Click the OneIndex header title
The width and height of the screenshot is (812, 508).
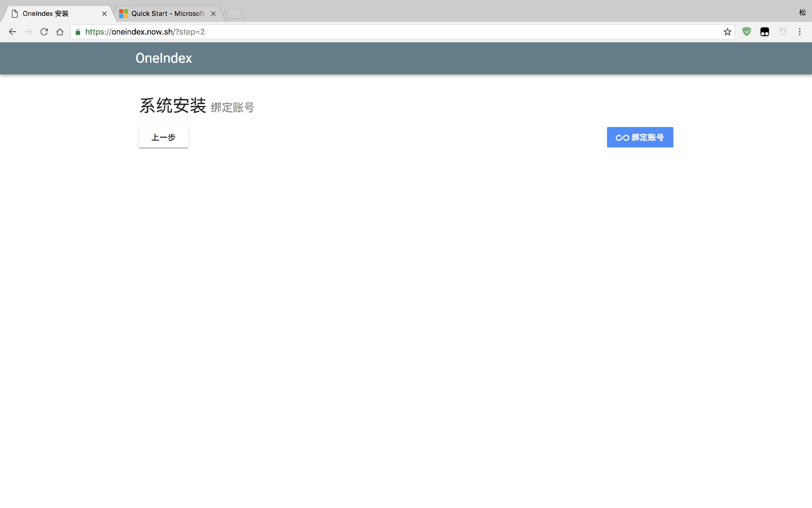(x=164, y=58)
